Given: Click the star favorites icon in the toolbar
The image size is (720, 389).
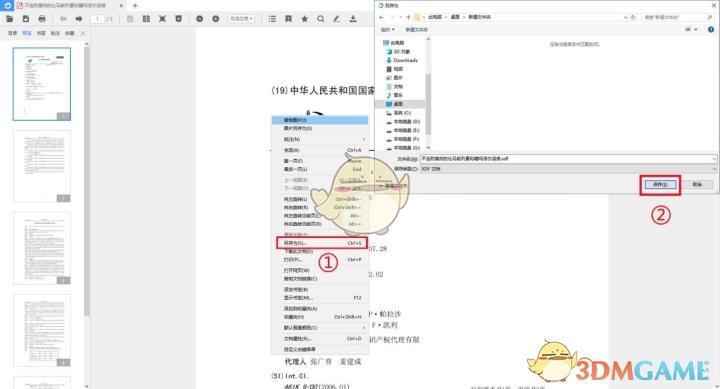Looking at the screenshot, I should tap(304, 19).
